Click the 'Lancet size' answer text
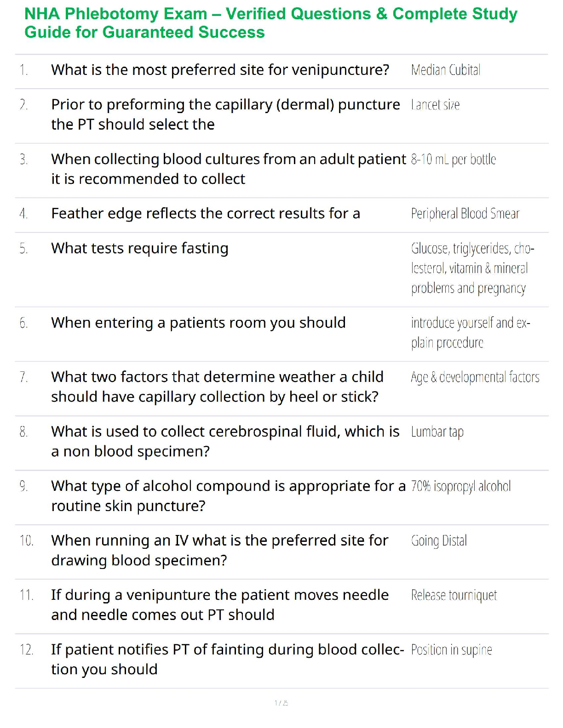 point(435,105)
